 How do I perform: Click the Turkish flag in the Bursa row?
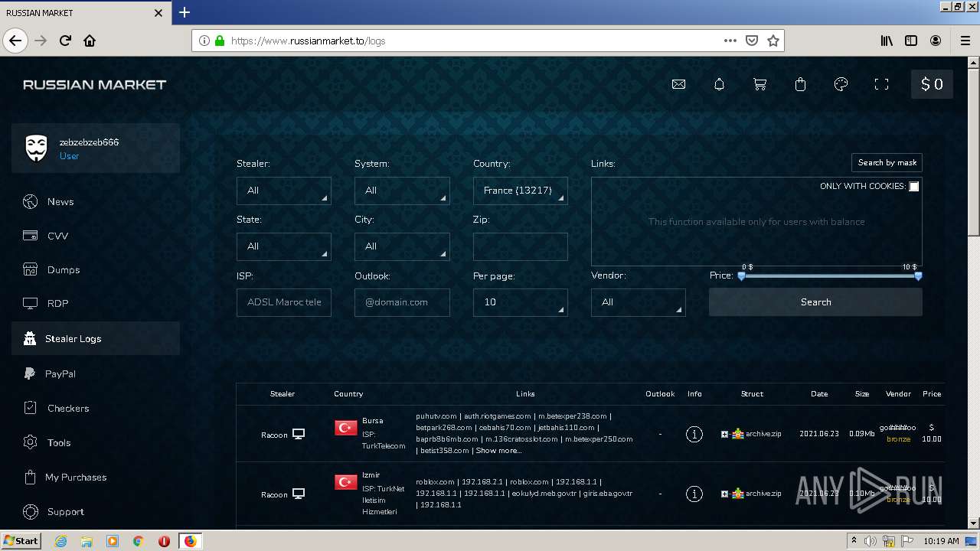click(x=346, y=427)
